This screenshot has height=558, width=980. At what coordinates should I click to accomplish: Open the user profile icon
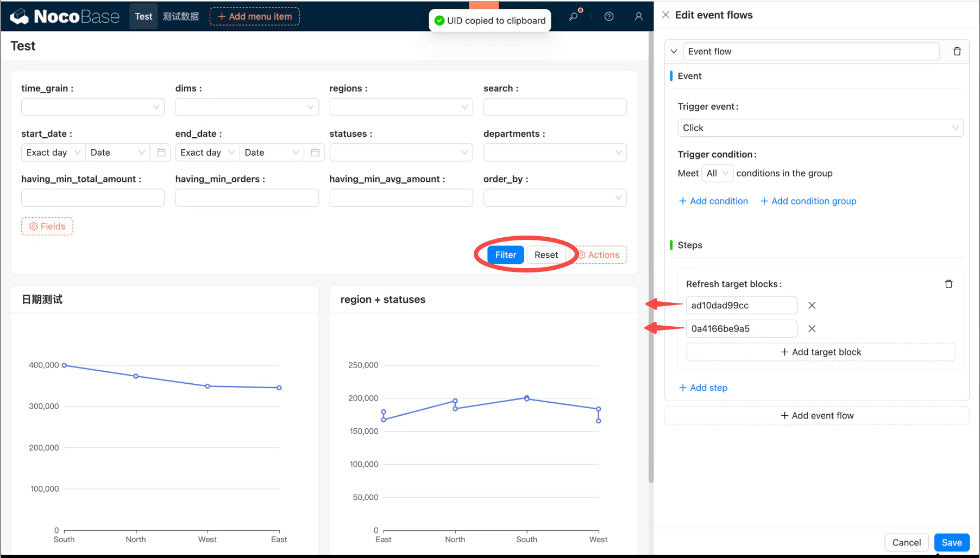click(x=638, y=16)
